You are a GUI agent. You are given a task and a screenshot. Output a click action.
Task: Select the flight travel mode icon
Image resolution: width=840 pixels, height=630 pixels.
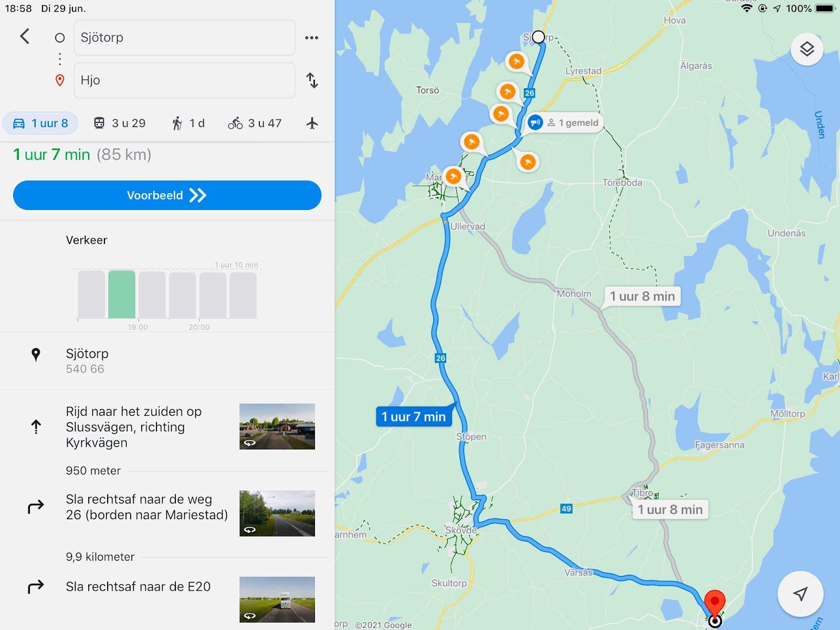[312, 123]
